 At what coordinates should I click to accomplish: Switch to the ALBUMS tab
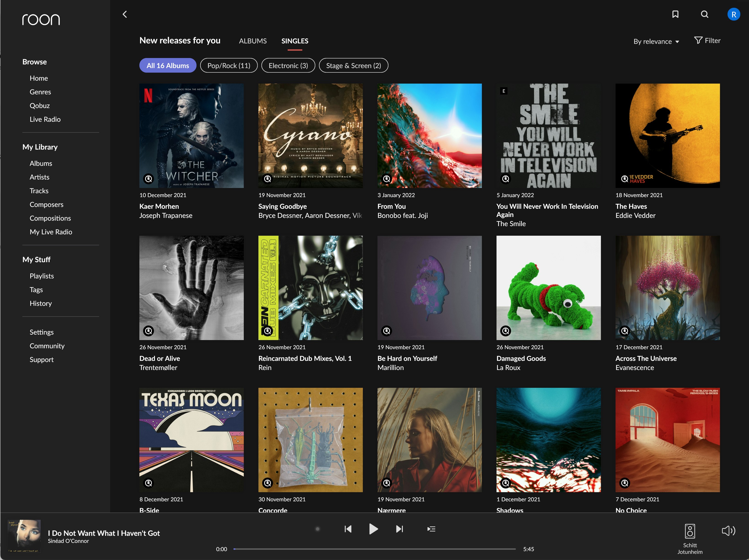[253, 41]
